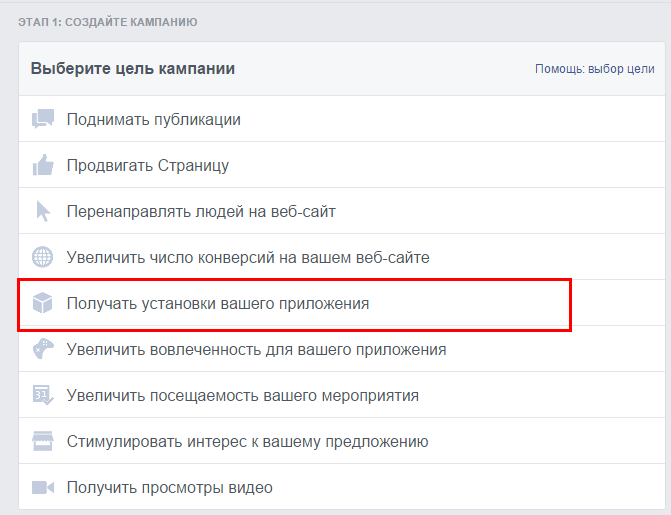
Task: Pick Увеличить число конверсий на вашем веб-сайте
Action: (341, 257)
